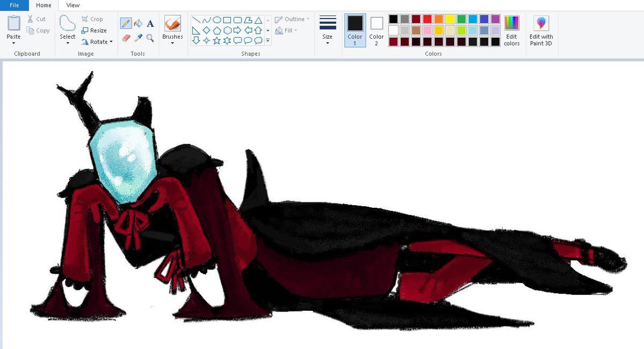Screen dimensions: 644x349
Task: Expand the full Shapes gallery
Action: tap(268, 40)
